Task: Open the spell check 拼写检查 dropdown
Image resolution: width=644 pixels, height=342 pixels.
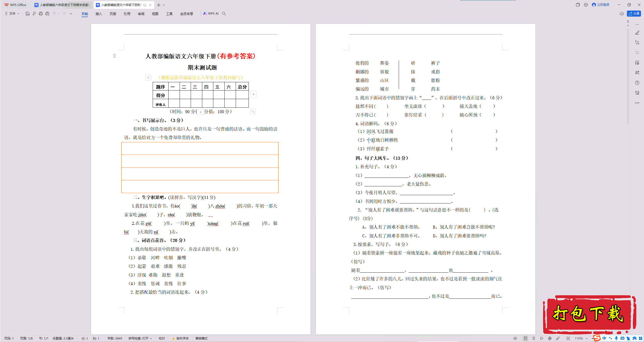Action: click(x=140, y=338)
